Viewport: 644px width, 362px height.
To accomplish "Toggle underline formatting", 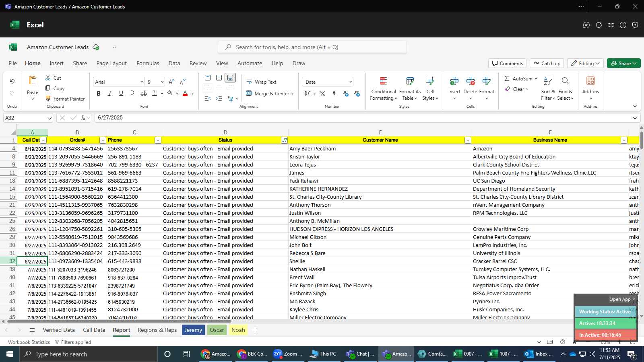I will [121, 93].
